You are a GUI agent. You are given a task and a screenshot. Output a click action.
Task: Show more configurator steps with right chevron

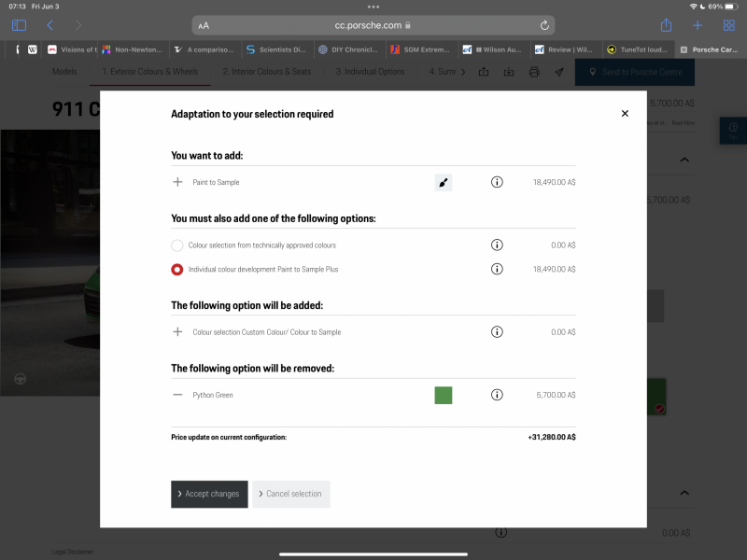click(463, 72)
